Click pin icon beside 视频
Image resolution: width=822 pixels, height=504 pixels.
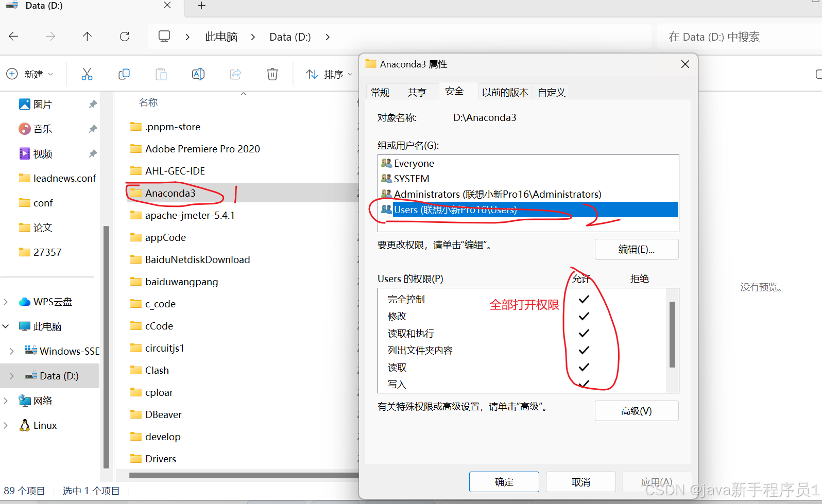pyautogui.click(x=93, y=154)
